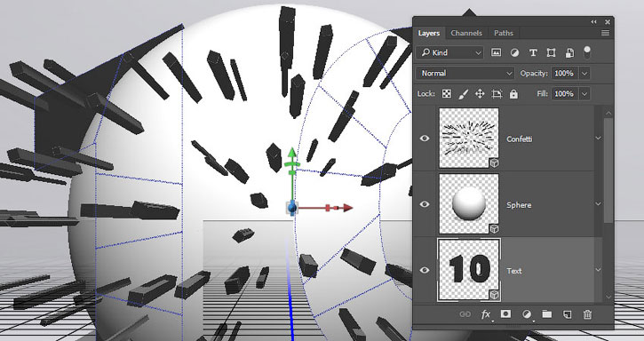Click layers list scroll down arrow
This screenshot has height=341, width=644.
click(608, 297)
